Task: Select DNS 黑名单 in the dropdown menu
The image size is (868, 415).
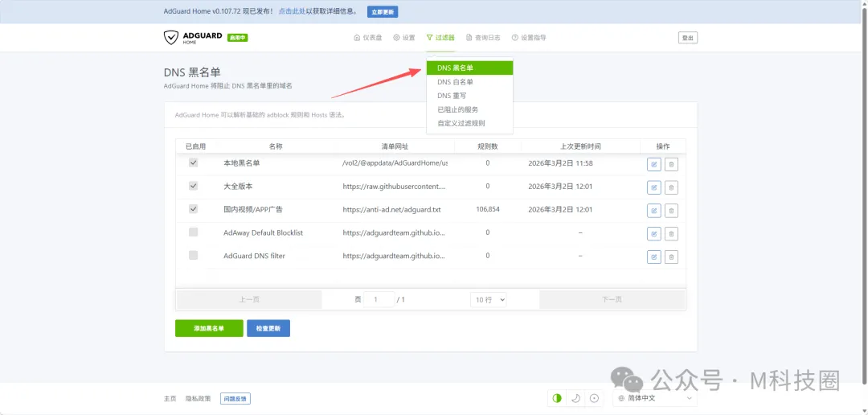Action: [469, 68]
